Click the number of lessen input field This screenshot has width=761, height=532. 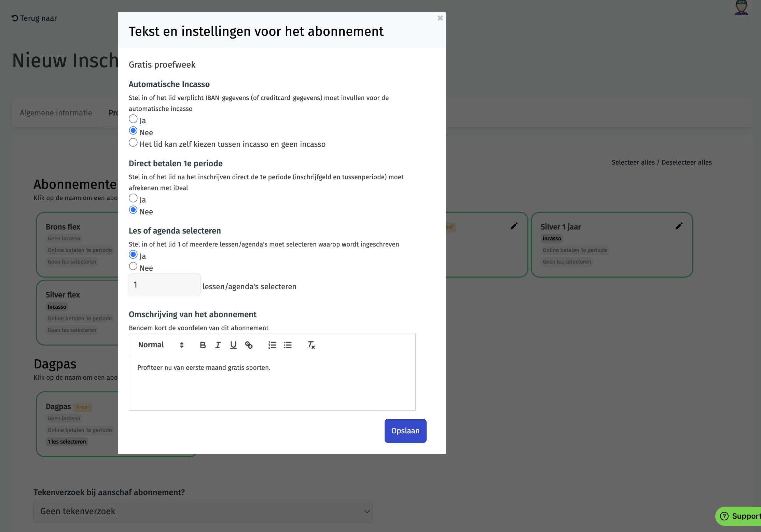164,284
